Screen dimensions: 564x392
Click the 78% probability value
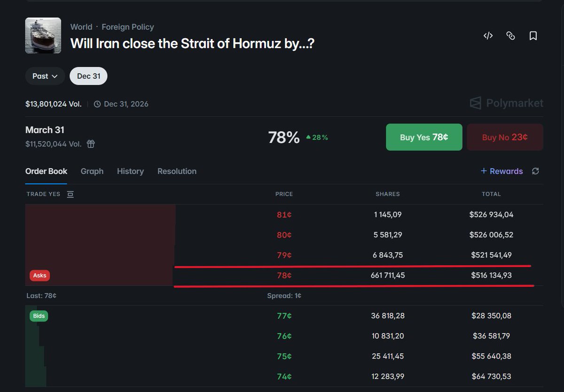284,137
